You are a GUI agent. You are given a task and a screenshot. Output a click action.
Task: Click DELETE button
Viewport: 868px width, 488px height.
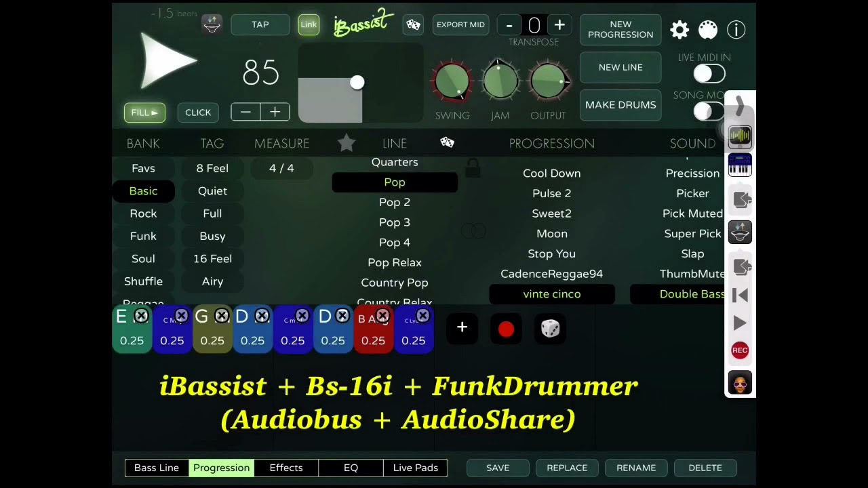coord(705,468)
